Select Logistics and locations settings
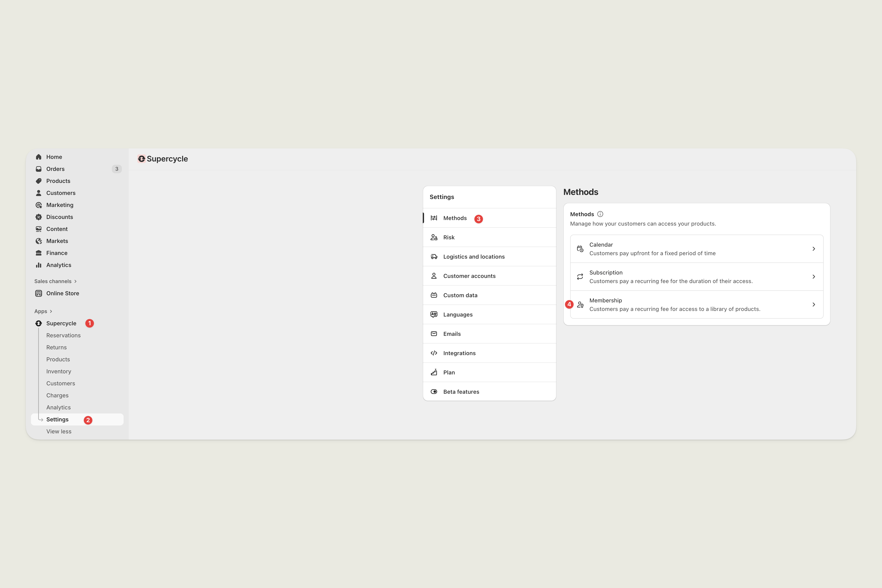 point(474,256)
